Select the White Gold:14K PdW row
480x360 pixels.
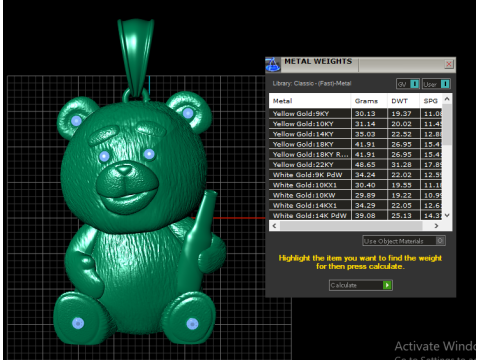coord(355,216)
